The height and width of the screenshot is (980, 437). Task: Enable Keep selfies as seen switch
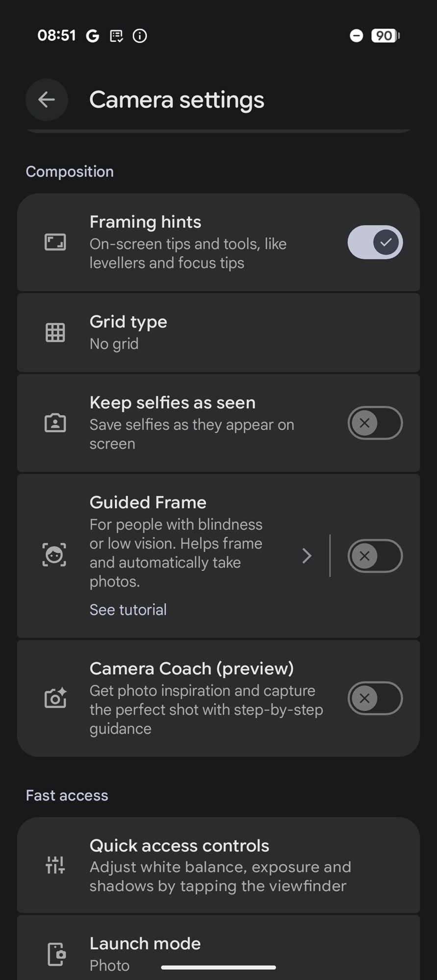(375, 423)
